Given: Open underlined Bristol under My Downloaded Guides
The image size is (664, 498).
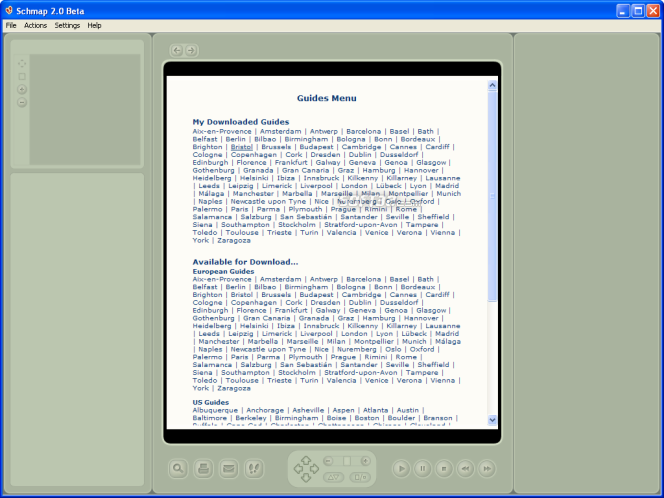Looking at the screenshot, I should pyautogui.click(x=242, y=147).
